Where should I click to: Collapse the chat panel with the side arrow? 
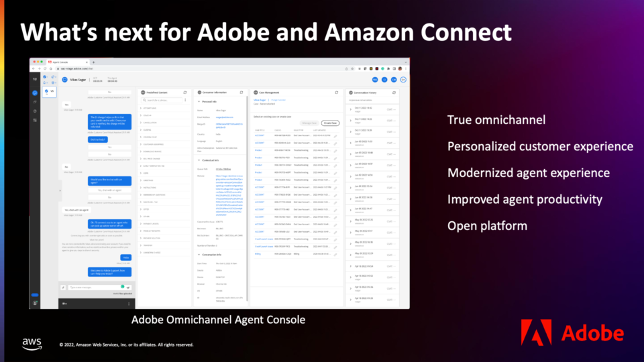tap(60, 190)
